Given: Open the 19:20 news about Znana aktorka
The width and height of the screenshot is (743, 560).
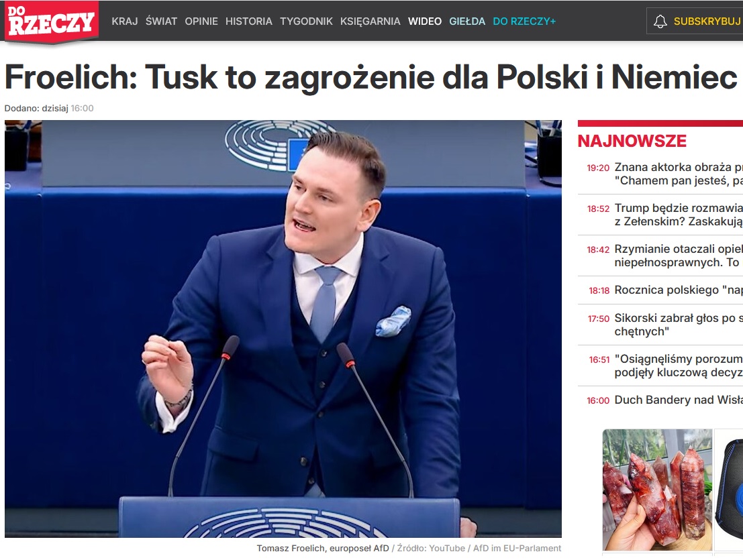Looking at the screenshot, I should click(x=664, y=174).
